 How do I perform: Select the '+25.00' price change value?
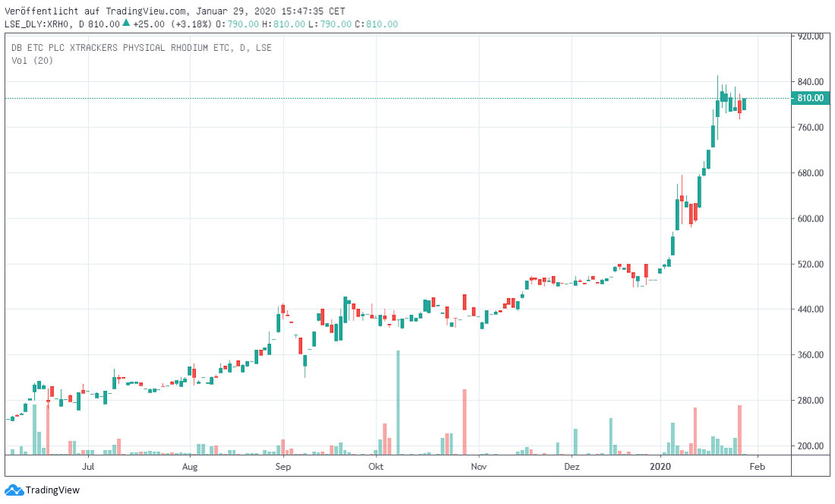[149, 24]
